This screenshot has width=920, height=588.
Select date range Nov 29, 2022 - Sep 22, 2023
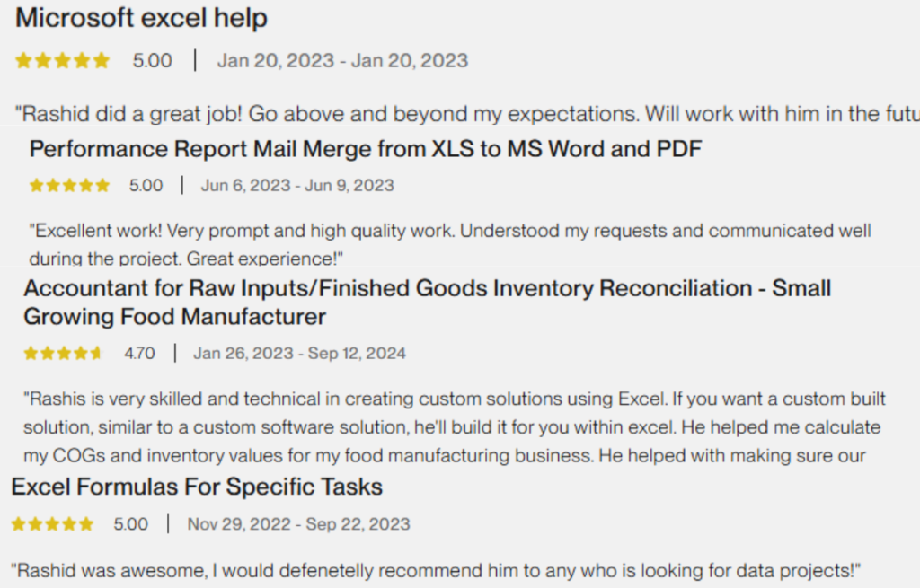[298, 524]
